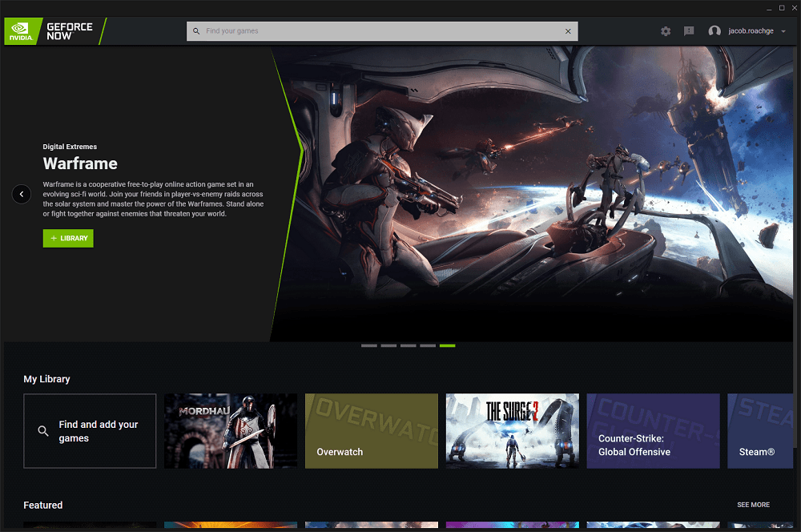Screen dimensions: 801x532
Task: Open the settings gear icon
Action: 666,31
